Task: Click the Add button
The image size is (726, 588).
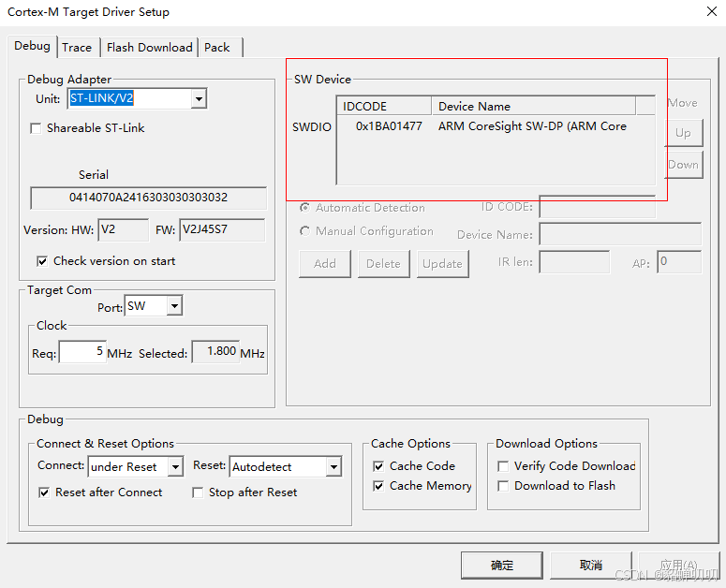Action: pyautogui.click(x=324, y=264)
